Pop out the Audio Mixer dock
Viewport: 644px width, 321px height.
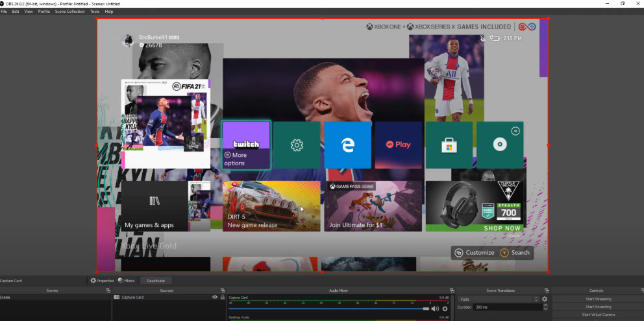452,291
